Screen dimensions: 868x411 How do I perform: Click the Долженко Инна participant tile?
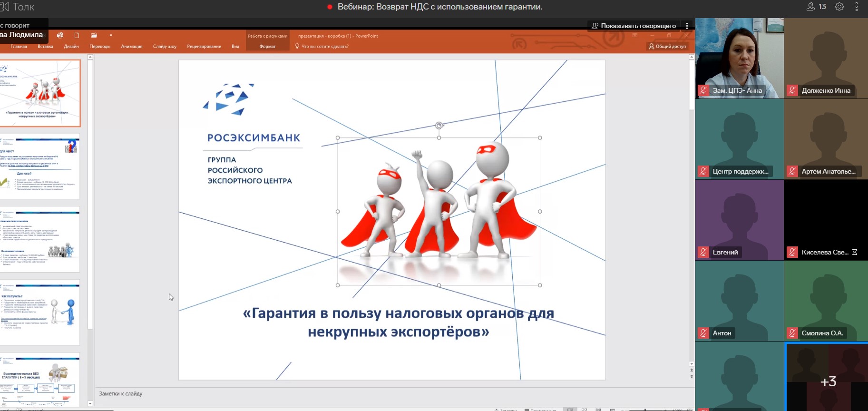(x=826, y=59)
